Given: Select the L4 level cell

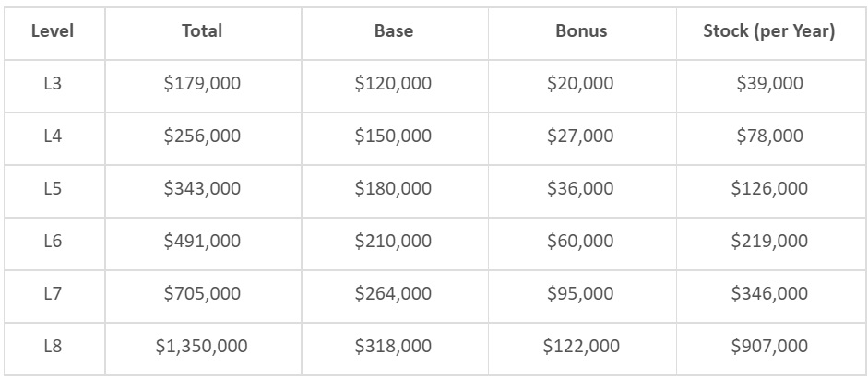Looking at the screenshot, I should pos(53,136).
